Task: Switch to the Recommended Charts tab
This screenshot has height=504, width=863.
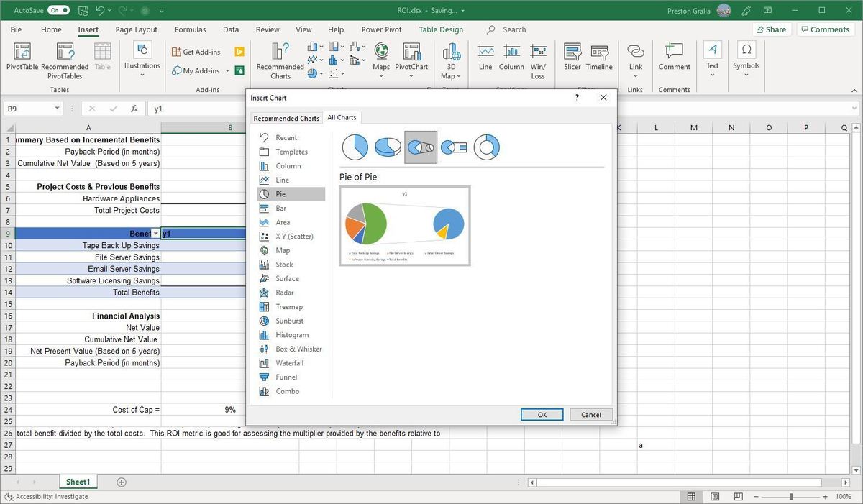Action: (x=286, y=118)
